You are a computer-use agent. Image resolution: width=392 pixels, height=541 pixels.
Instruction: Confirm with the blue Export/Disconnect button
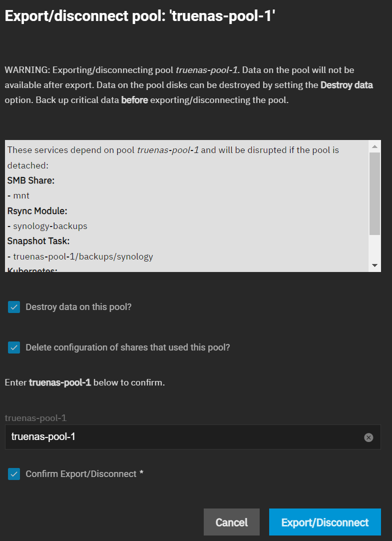point(325,522)
